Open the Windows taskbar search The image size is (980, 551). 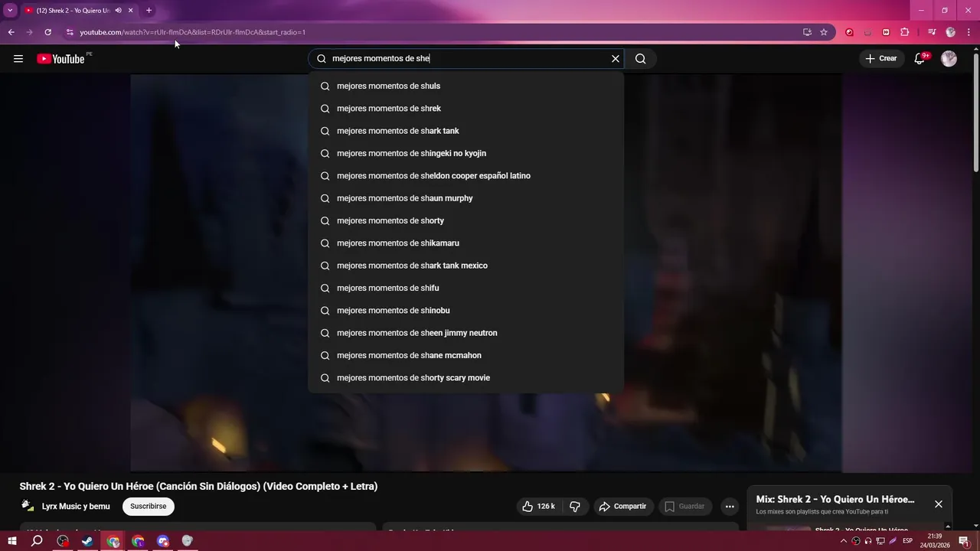tap(37, 541)
